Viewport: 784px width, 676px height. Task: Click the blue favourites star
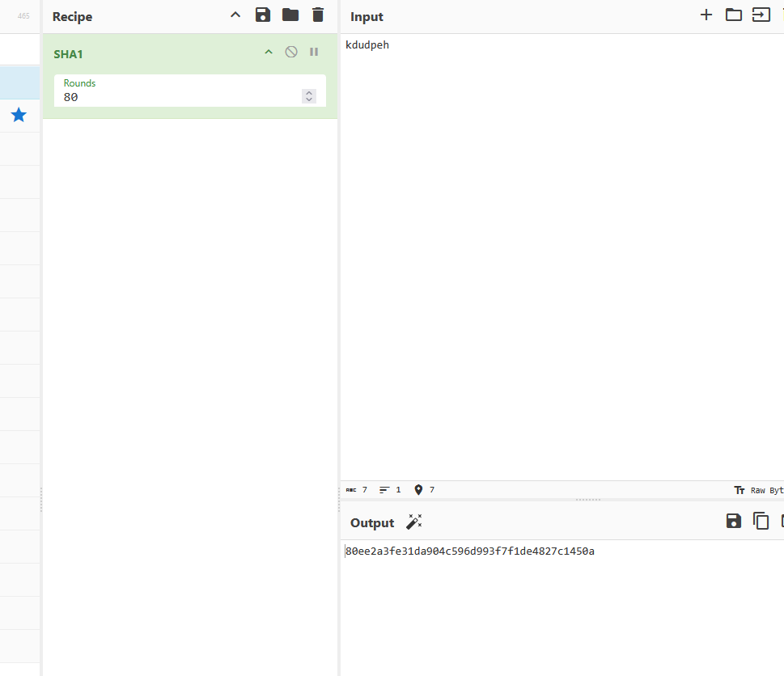click(19, 115)
